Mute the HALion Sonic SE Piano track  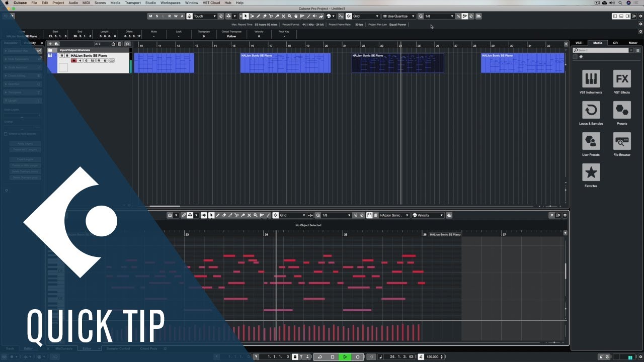click(x=61, y=55)
